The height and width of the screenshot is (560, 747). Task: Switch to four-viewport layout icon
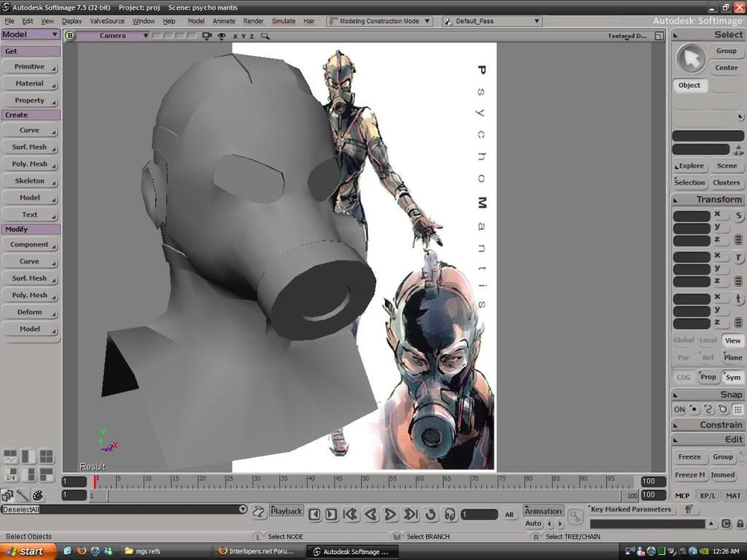click(46, 457)
